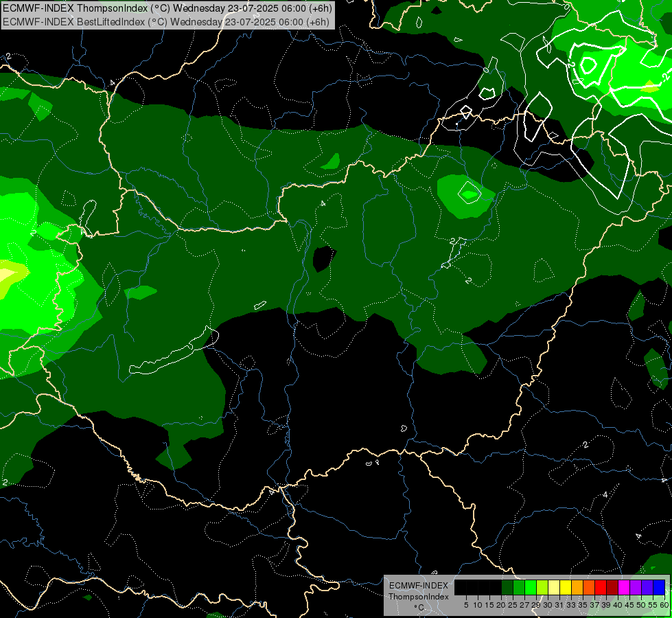The width and height of the screenshot is (672, 618).
Task: Click the legend scale value 31
Action: click(x=559, y=605)
